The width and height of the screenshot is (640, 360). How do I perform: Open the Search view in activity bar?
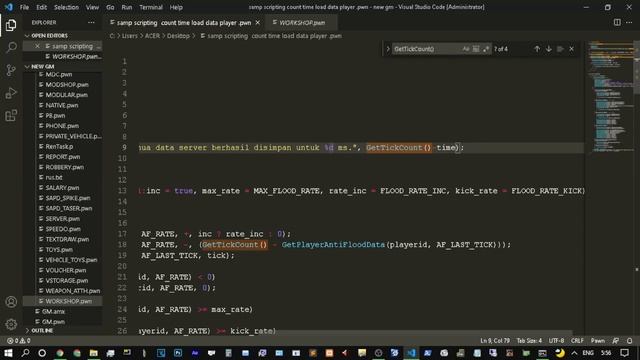point(11,47)
